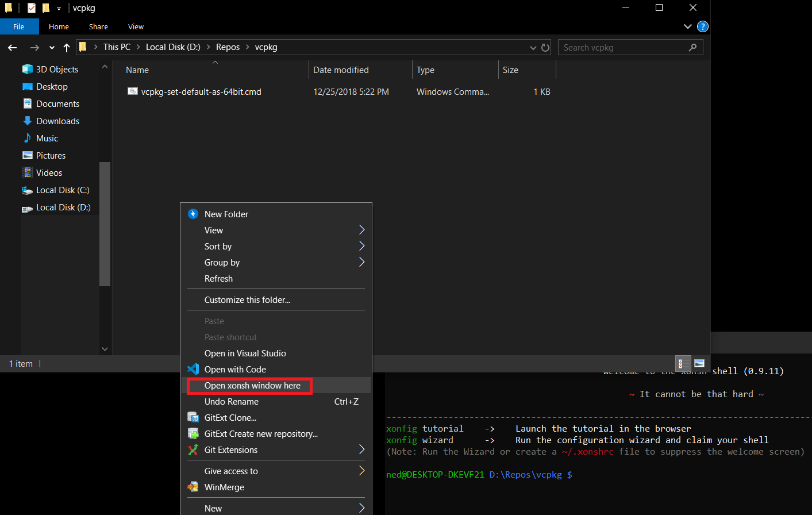
Task: Click the Properties icon in quick access toolbar
Action: point(32,8)
